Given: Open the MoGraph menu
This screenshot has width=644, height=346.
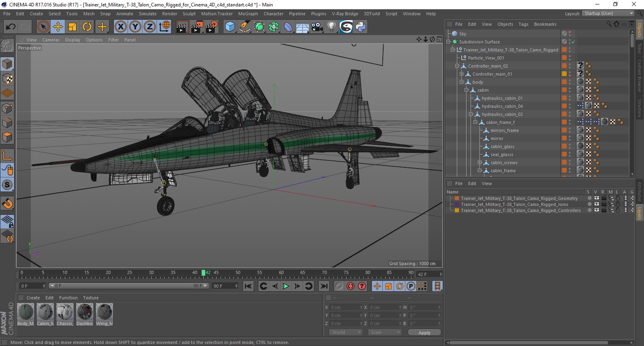Looking at the screenshot, I should pos(248,14).
